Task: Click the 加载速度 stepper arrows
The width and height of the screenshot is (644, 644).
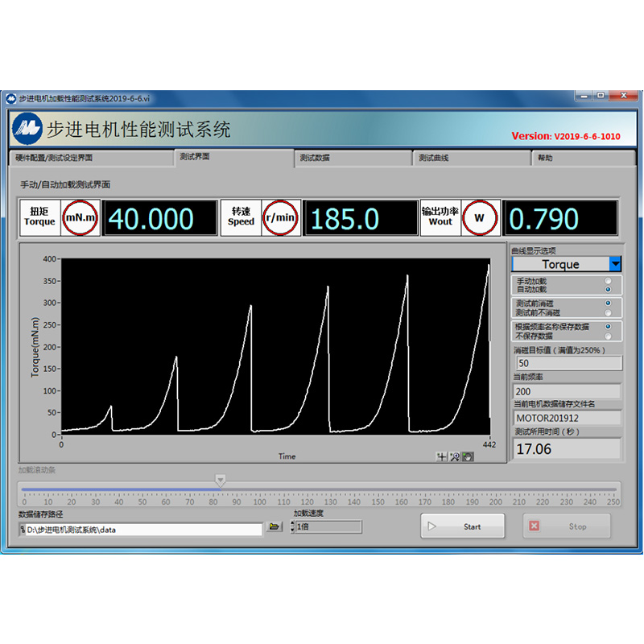Action: pos(293,527)
